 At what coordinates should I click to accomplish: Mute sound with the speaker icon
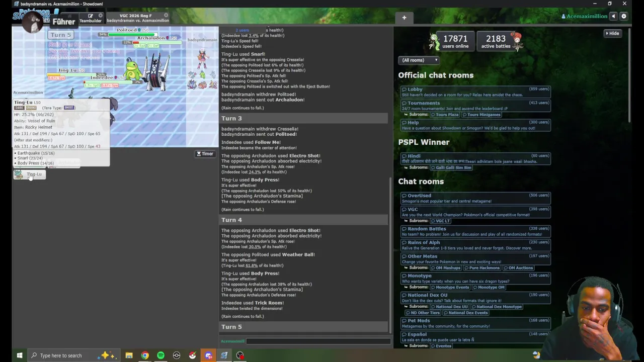click(613, 16)
